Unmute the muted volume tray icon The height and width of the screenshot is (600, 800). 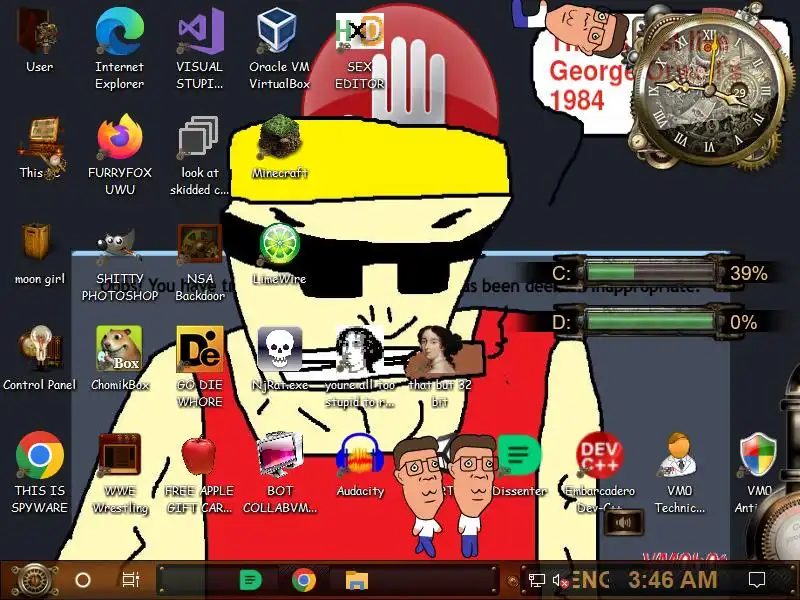pos(560,581)
